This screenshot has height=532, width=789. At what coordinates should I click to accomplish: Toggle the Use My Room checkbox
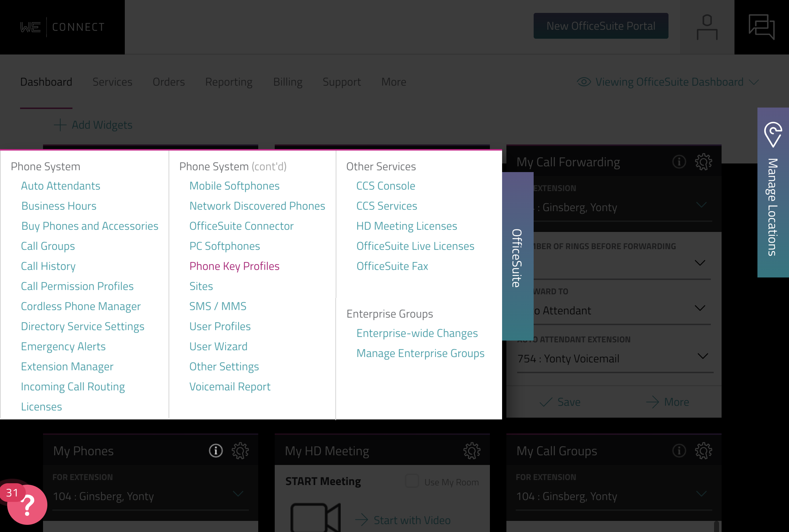coord(412,481)
